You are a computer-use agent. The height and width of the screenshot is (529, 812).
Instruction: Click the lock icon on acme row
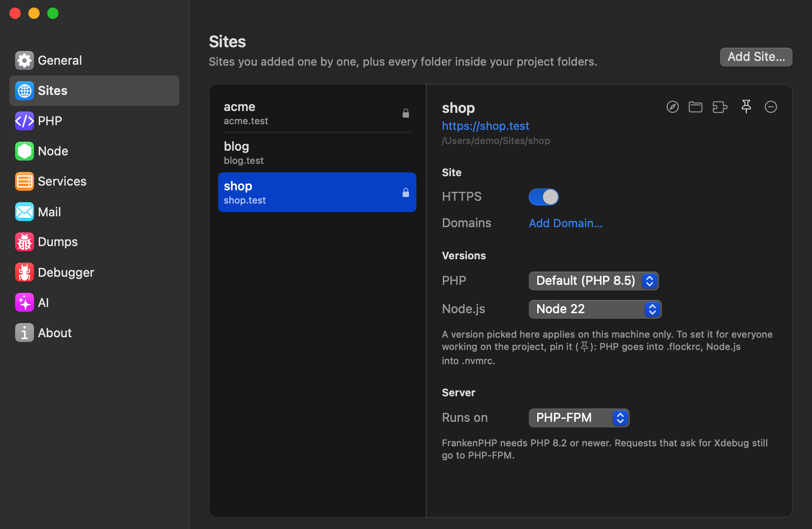[406, 113]
